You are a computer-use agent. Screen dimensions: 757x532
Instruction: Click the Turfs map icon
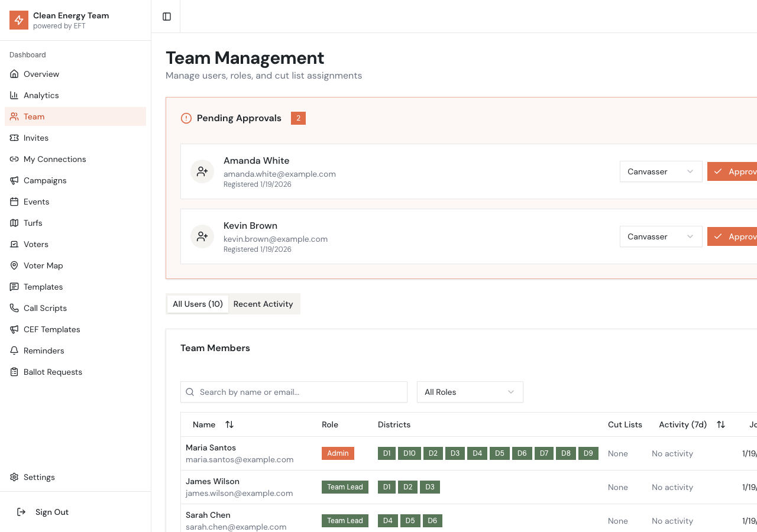tap(14, 223)
